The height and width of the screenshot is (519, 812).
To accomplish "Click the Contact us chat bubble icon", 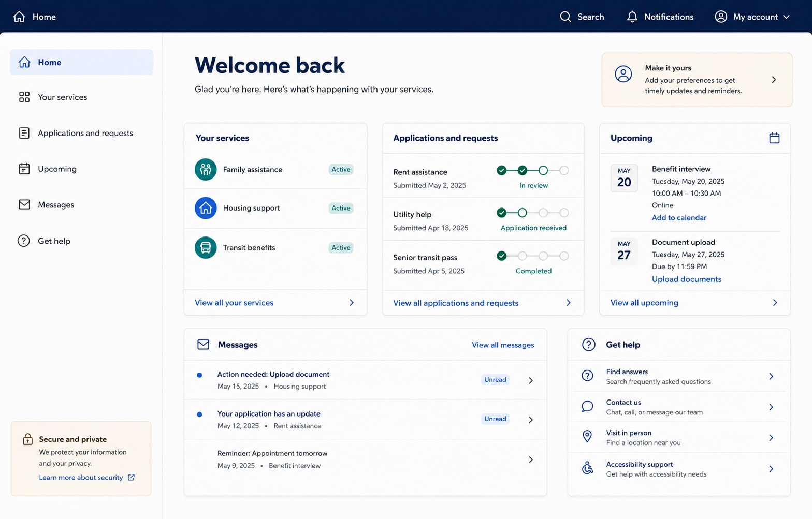I will tap(587, 407).
